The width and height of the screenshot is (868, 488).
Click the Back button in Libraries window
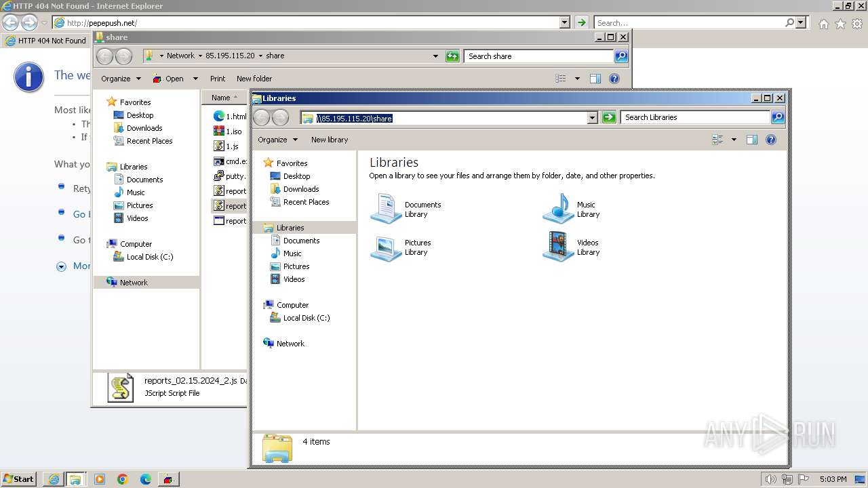262,118
